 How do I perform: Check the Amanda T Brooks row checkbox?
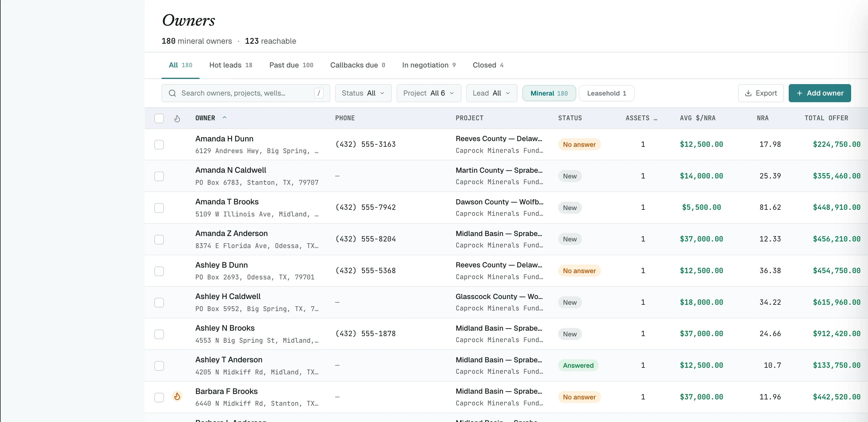(159, 208)
